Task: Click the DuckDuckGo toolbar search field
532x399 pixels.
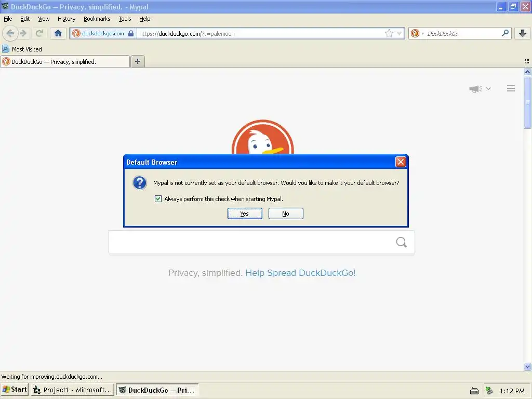Action: click(463, 33)
